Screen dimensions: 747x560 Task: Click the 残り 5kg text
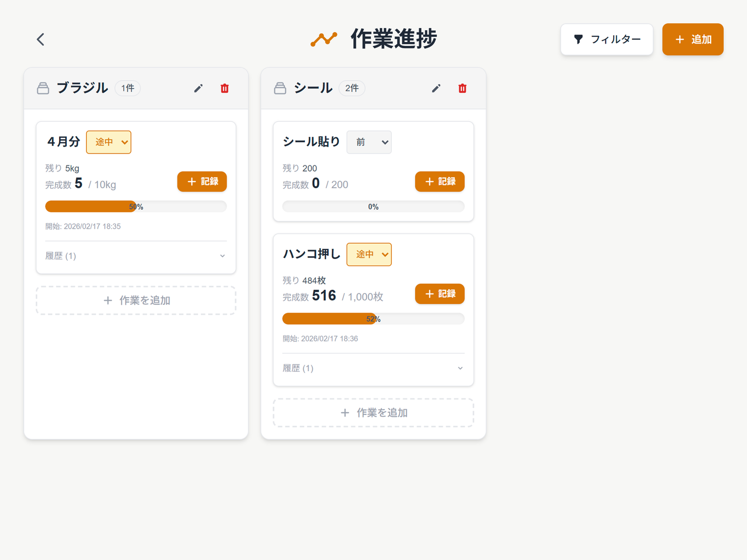(x=62, y=168)
